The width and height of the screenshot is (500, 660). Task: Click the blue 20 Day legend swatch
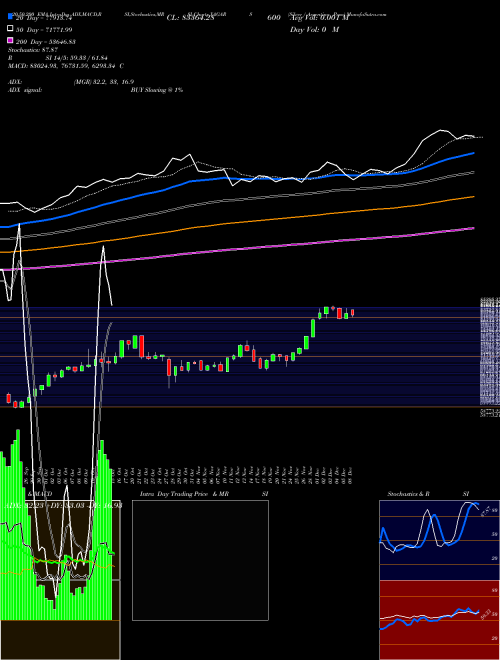coord(10,17)
